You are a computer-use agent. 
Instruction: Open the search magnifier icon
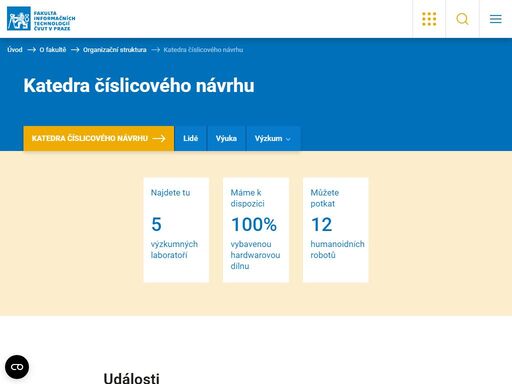point(462,19)
